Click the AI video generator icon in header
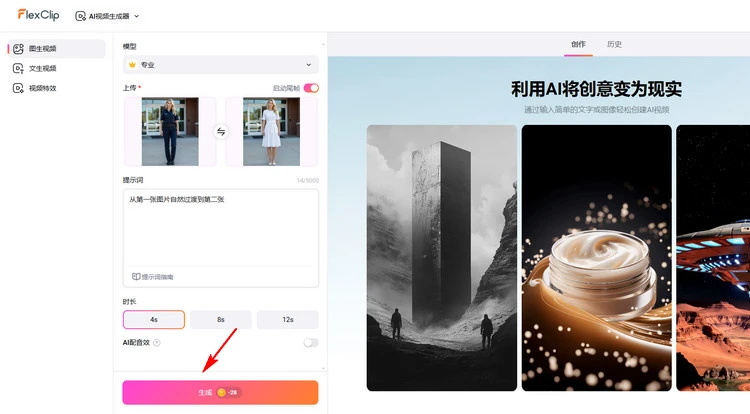 pyautogui.click(x=80, y=16)
